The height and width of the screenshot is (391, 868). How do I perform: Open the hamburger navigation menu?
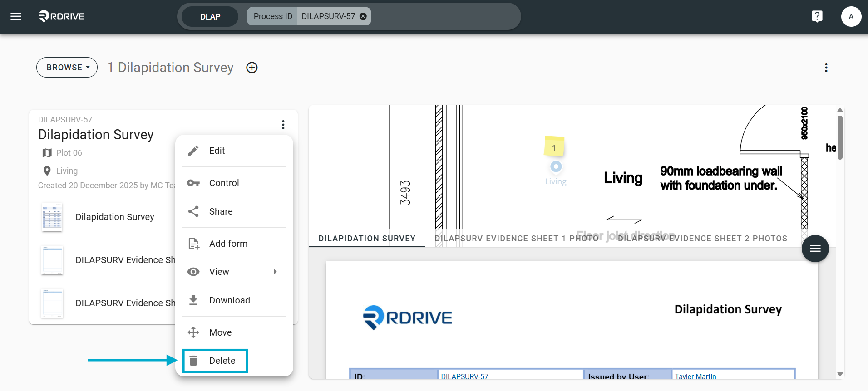[x=16, y=16]
